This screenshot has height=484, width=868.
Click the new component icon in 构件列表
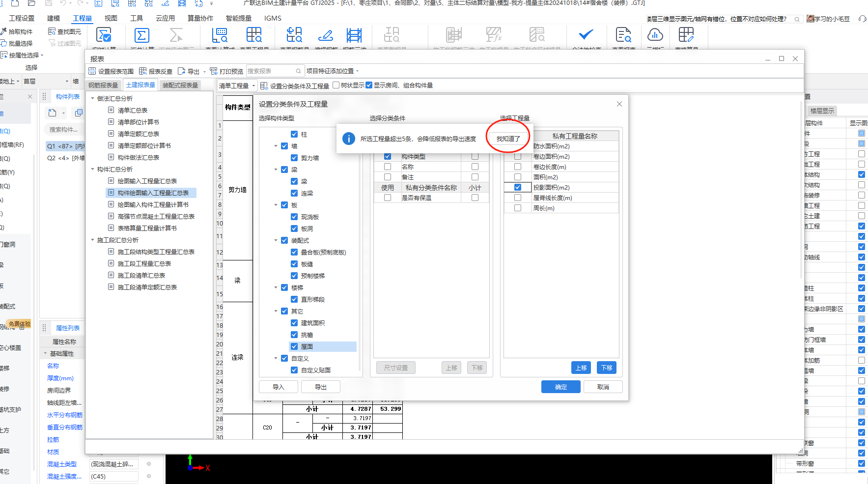pos(52,113)
